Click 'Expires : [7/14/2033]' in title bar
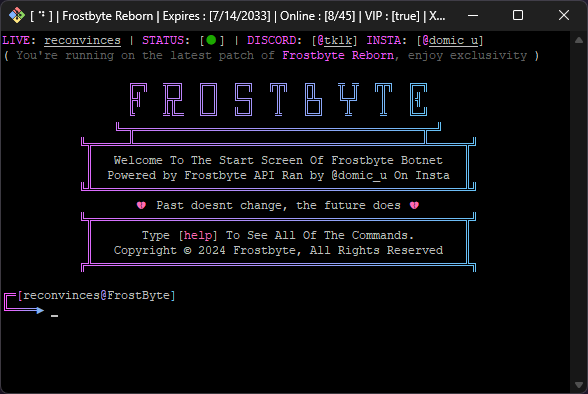Viewport: 588px width, 394px height. click(216, 16)
